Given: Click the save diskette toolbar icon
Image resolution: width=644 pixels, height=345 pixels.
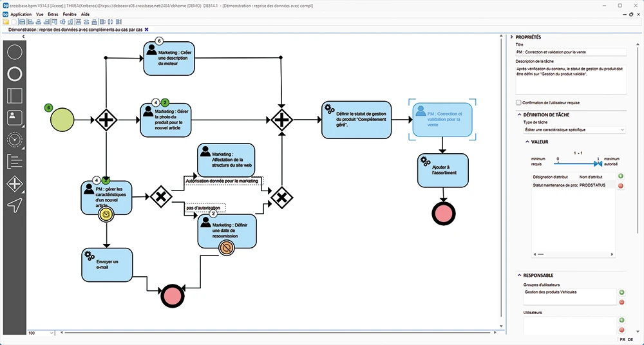Looking at the screenshot, I should 22,22.
